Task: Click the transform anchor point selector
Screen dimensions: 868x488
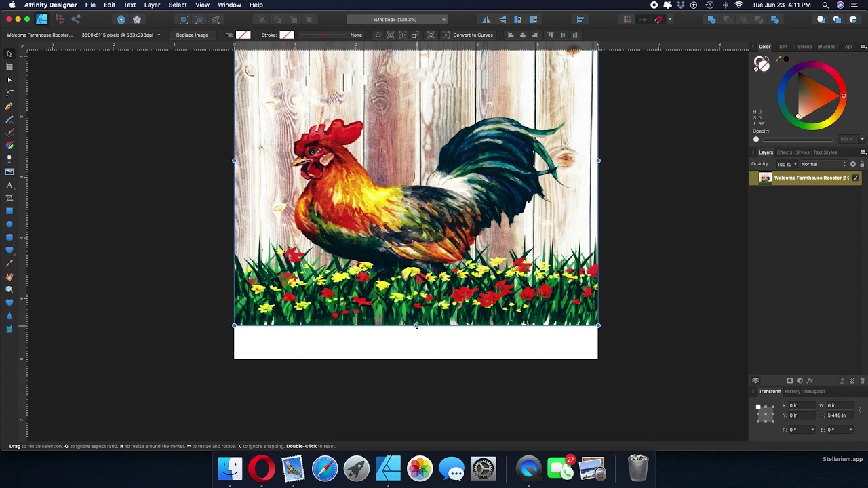Action: (x=765, y=413)
